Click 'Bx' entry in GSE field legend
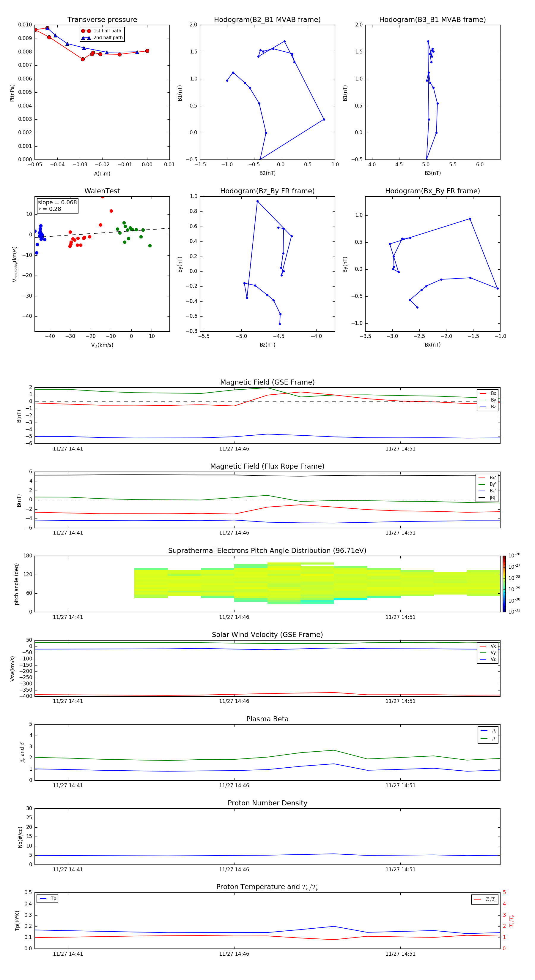Image resolution: width=535 pixels, height=980 pixels. point(488,394)
